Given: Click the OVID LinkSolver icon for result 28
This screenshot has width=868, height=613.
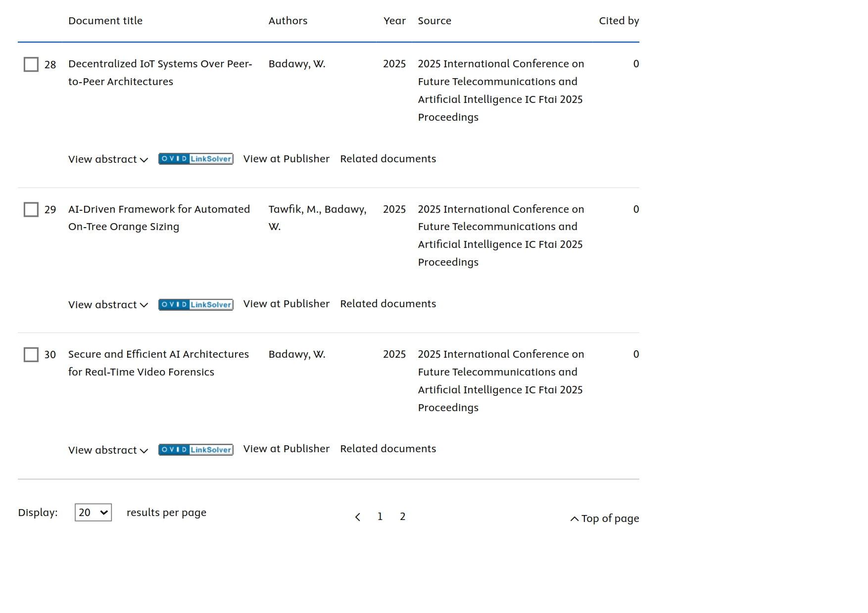Looking at the screenshot, I should [195, 159].
